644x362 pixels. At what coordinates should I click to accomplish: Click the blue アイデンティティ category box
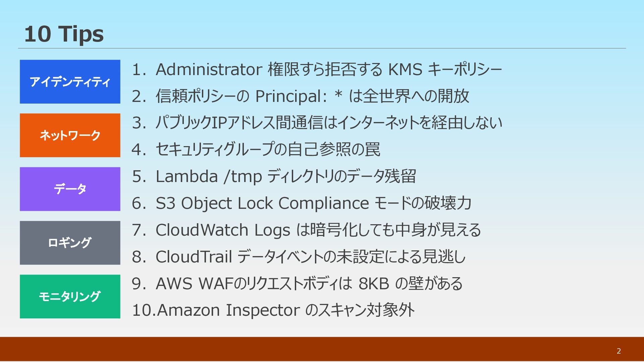(70, 82)
